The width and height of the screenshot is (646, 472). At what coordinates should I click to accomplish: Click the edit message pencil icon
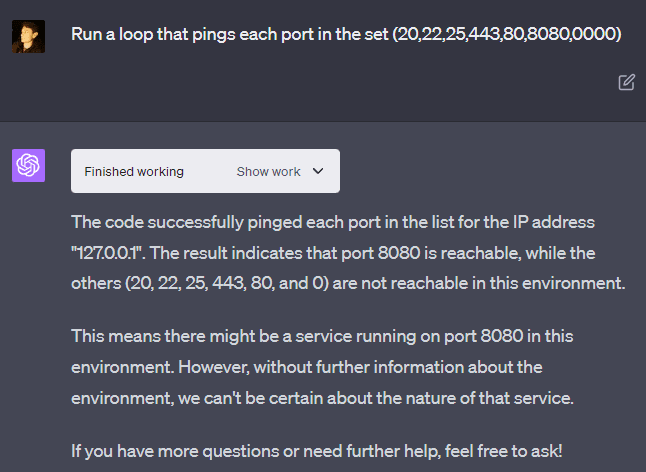click(626, 82)
